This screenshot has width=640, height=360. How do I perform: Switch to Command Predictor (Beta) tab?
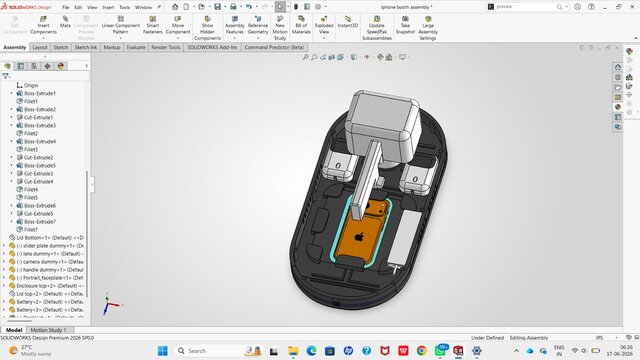pos(274,47)
